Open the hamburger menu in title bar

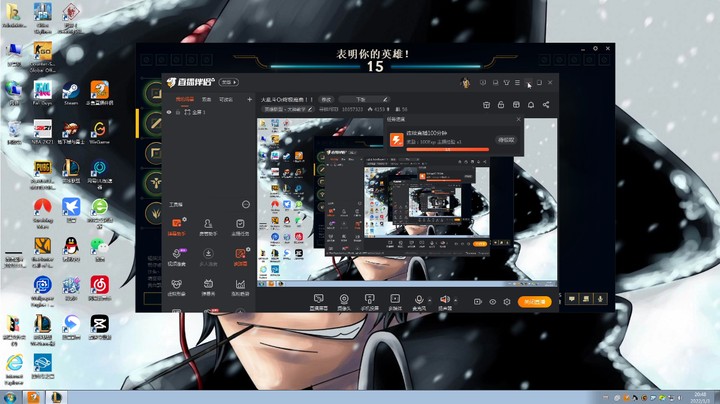[x=518, y=83]
